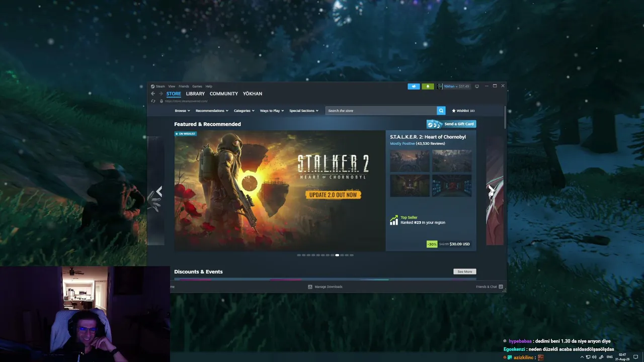Screen dimensions: 644x362
Task: Select the first carousel page dot
Action: pos(299,255)
